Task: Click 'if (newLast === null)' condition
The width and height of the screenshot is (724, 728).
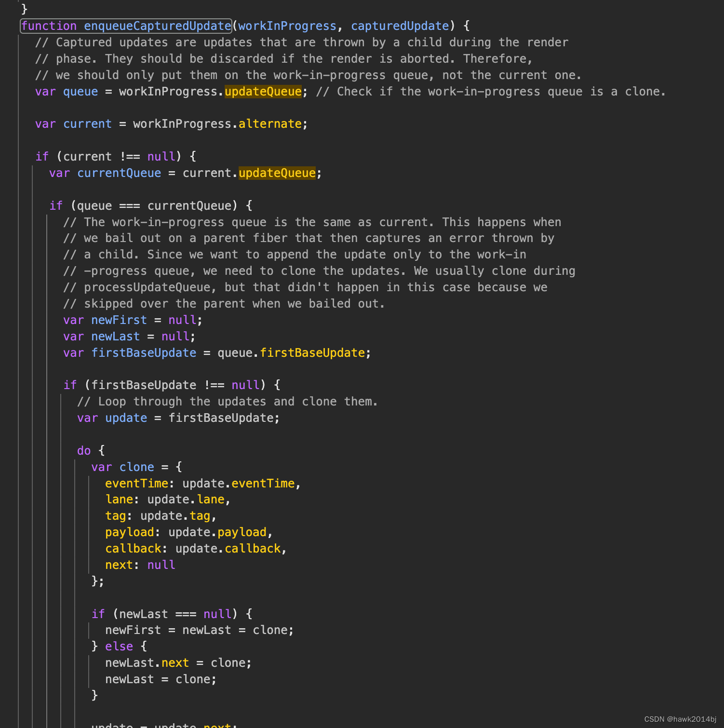Action: pyautogui.click(x=172, y=614)
